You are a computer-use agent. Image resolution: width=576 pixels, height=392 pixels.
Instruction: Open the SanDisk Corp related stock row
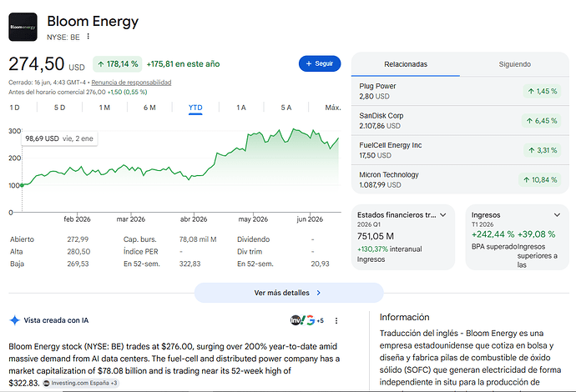coord(460,120)
